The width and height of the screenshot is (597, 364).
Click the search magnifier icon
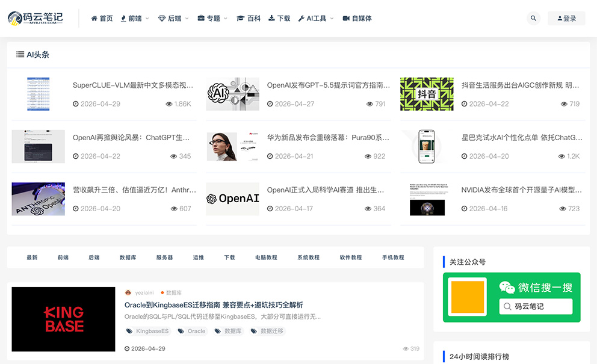click(533, 18)
